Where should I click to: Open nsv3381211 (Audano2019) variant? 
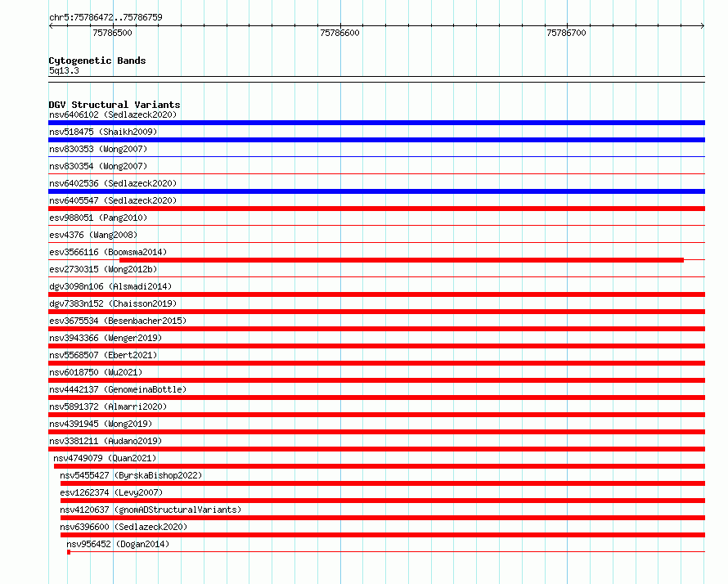click(106, 441)
